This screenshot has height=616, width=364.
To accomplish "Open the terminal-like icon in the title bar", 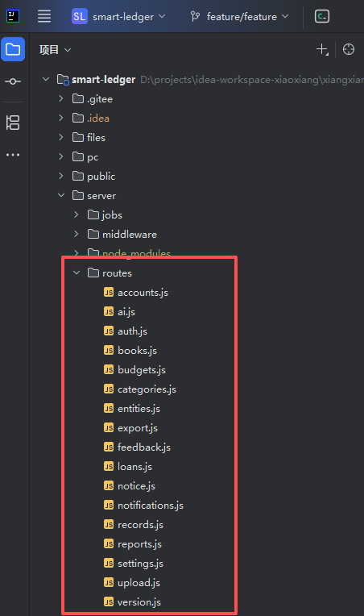I will tap(322, 16).
